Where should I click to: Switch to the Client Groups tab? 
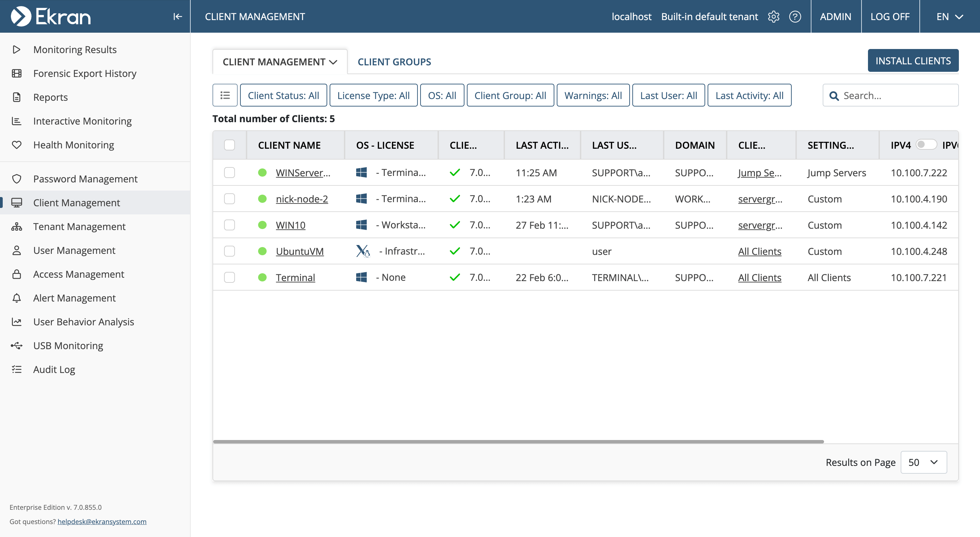(394, 62)
